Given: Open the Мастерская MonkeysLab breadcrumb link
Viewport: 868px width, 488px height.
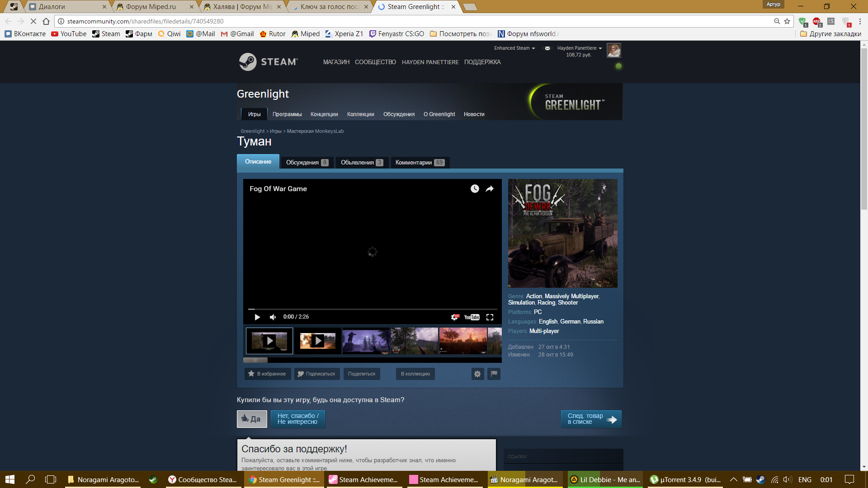Looking at the screenshot, I should 316,131.
